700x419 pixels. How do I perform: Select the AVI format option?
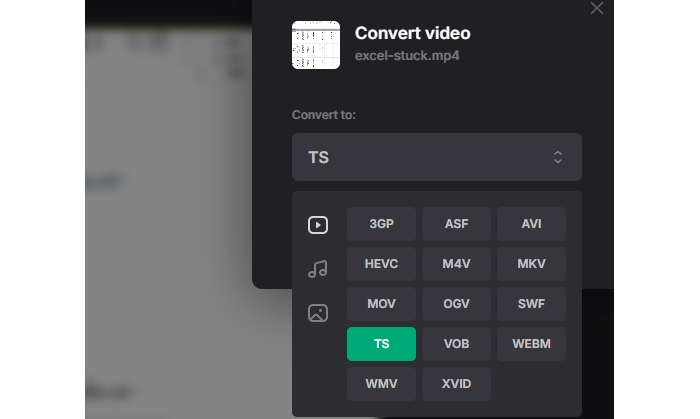pyautogui.click(x=531, y=224)
